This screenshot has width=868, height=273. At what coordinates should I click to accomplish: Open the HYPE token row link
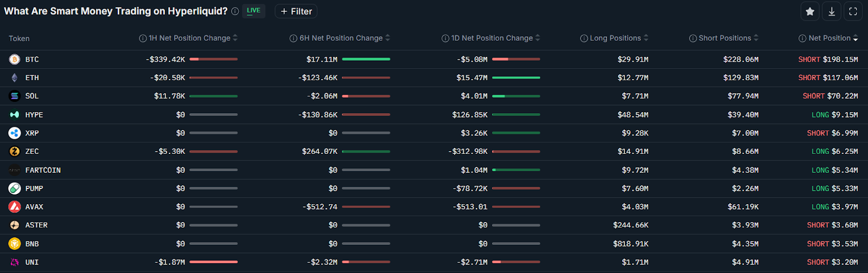click(x=34, y=115)
